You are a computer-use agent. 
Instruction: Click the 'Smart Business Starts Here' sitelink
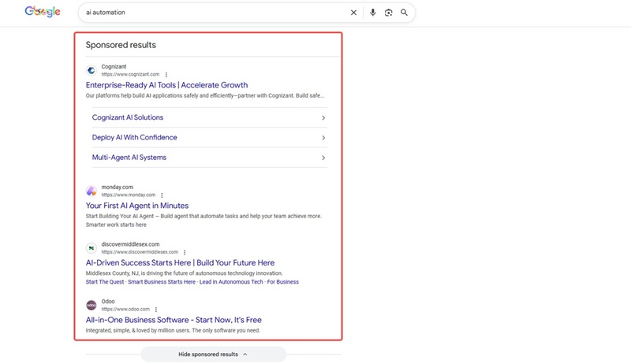162,282
